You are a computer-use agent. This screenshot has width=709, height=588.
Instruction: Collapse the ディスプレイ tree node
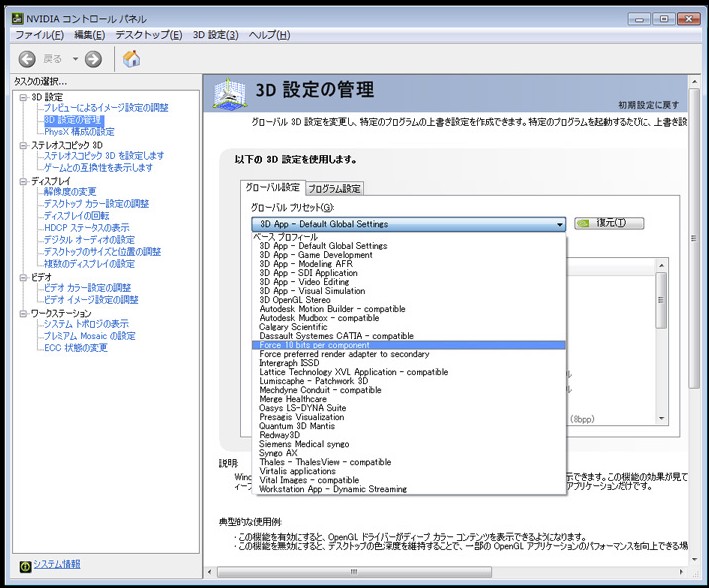click(23, 181)
